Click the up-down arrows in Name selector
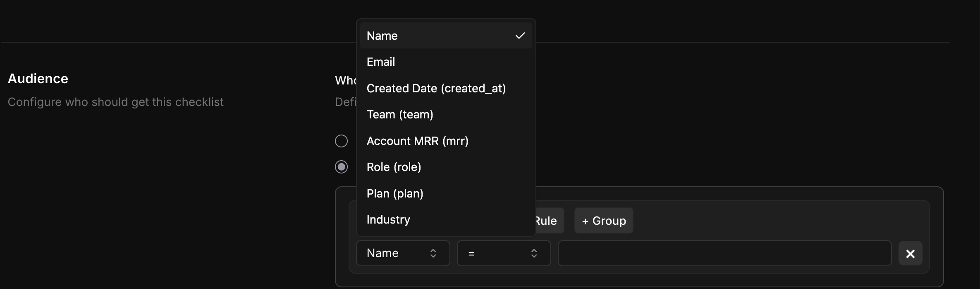 pos(433,253)
